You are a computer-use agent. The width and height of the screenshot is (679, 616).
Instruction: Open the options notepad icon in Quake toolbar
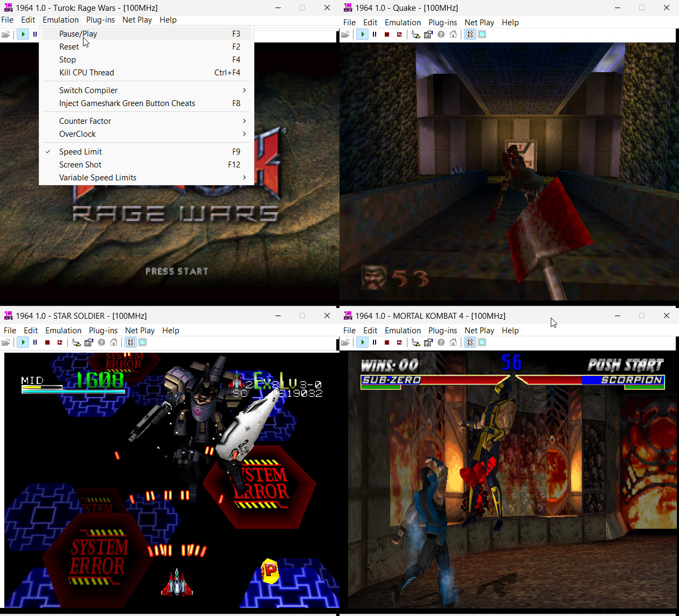coord(428,34)
